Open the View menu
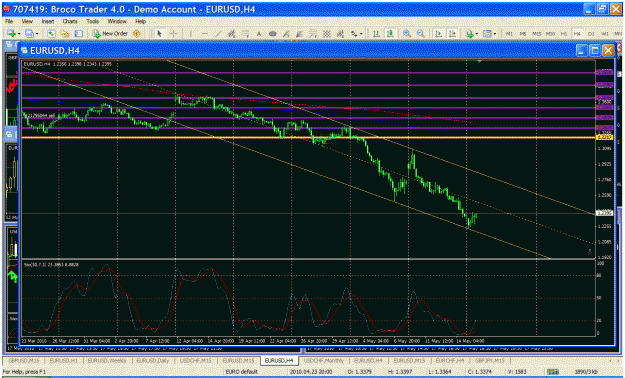 click(27, 21)
